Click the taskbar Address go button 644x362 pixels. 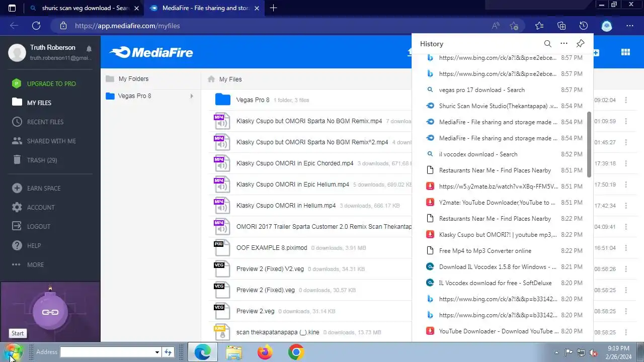click(x=168, y=352)
